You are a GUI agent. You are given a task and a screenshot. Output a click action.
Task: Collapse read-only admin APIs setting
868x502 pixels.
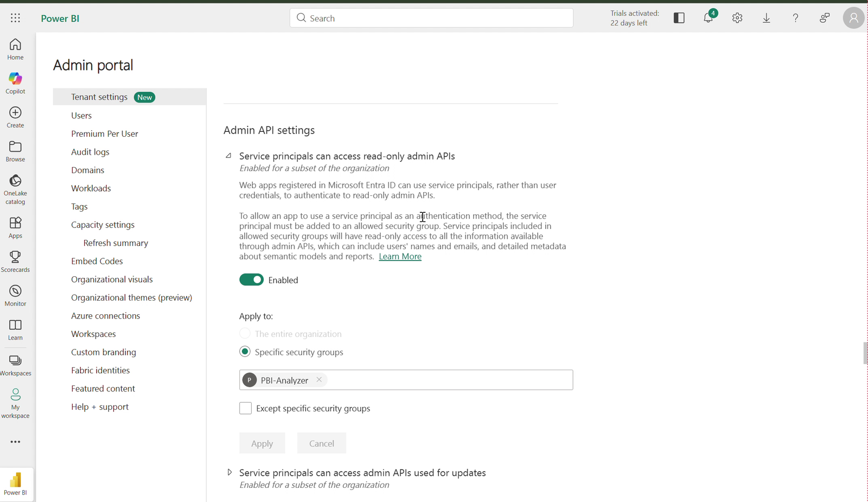pos(229,156)
